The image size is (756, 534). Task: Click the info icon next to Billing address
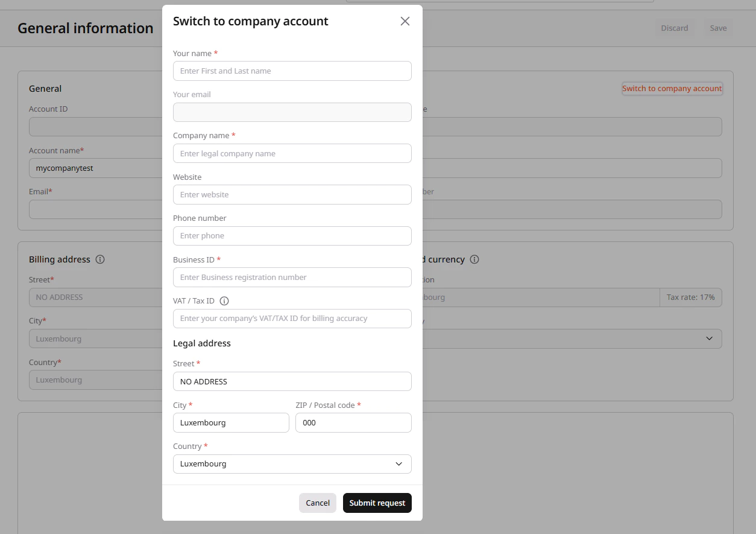tap(100, 259)
